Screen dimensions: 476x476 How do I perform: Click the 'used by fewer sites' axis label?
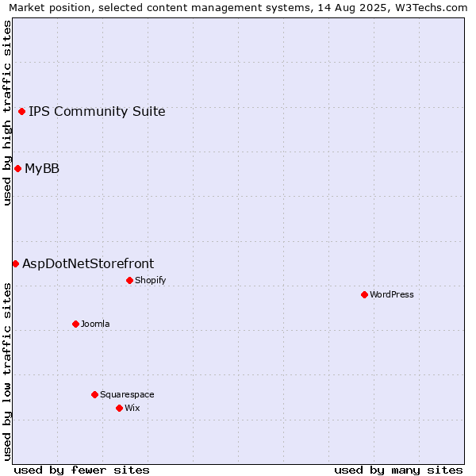[82, 470]
